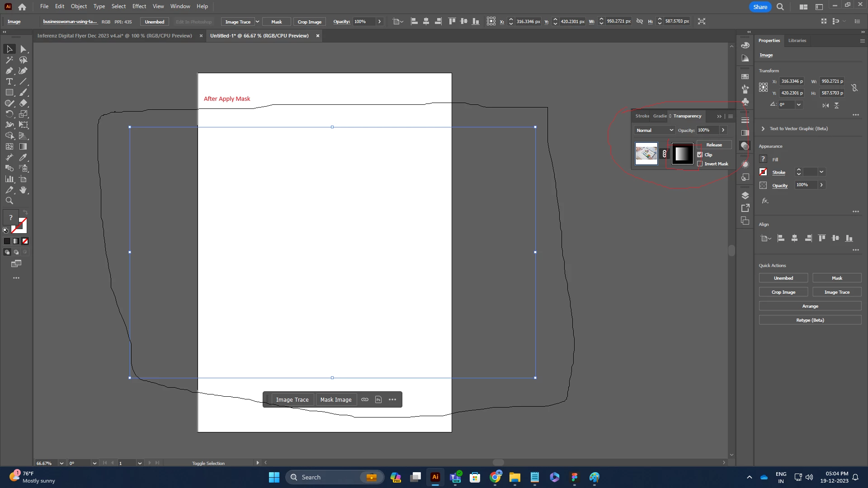868x488 pixels.
Task: Expand Text to Vector Graphic section
Action: (x=763, y=129)
